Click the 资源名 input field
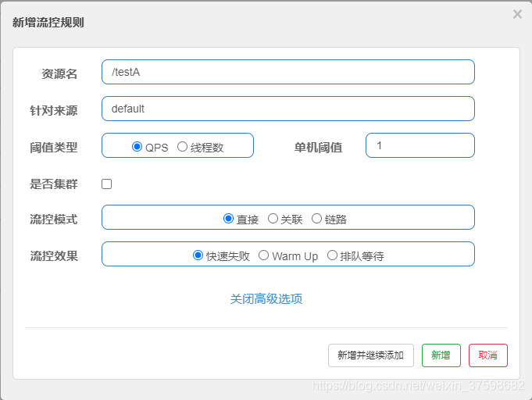Viewport: 532px width, 400px height. 288,72
